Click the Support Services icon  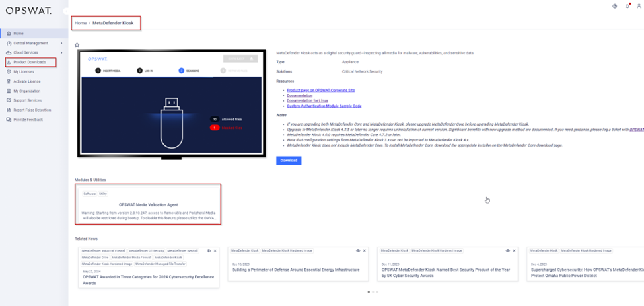coord(9,100)
